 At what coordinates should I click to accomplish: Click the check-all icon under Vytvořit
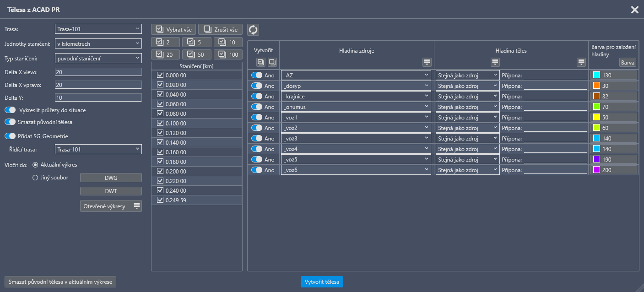coord(261,62)
